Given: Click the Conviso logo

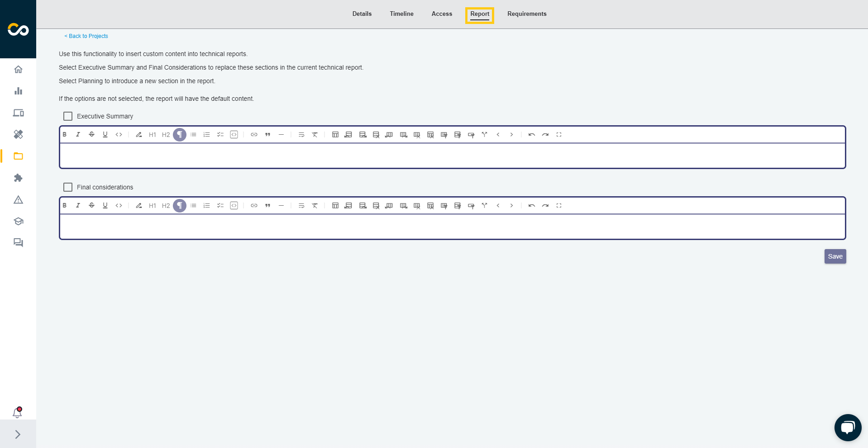Looking at the screenshot, I should tap(18, 29).
